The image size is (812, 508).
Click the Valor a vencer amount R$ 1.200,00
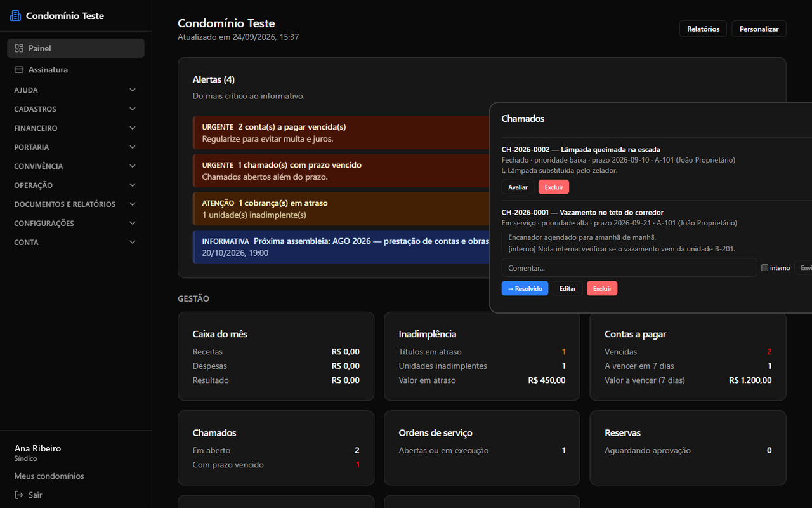[750, 380]
